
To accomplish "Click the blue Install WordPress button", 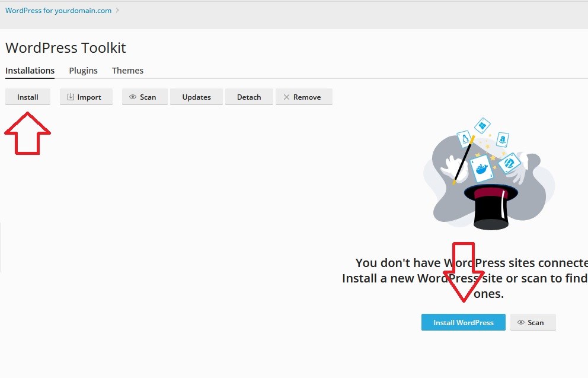I will tap(463, 323).
